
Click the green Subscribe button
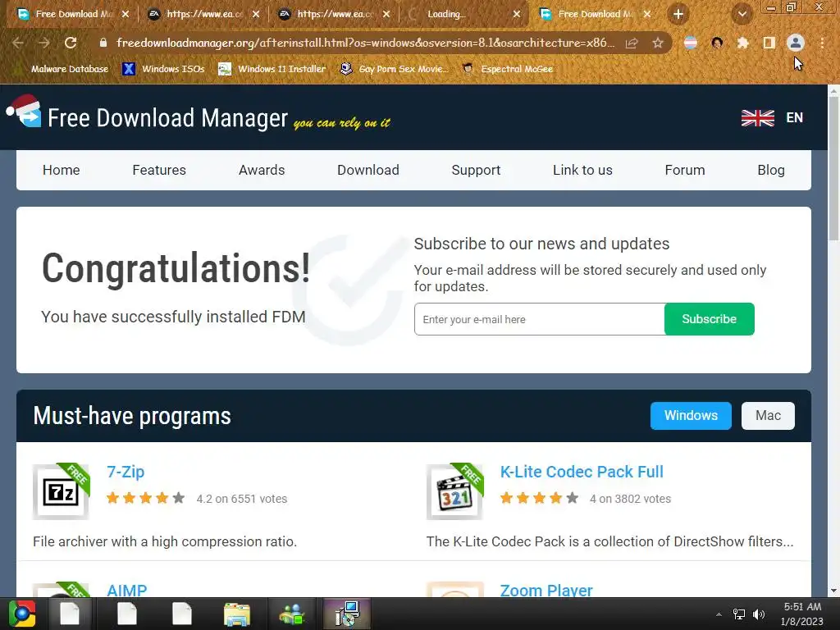[710, 319]
